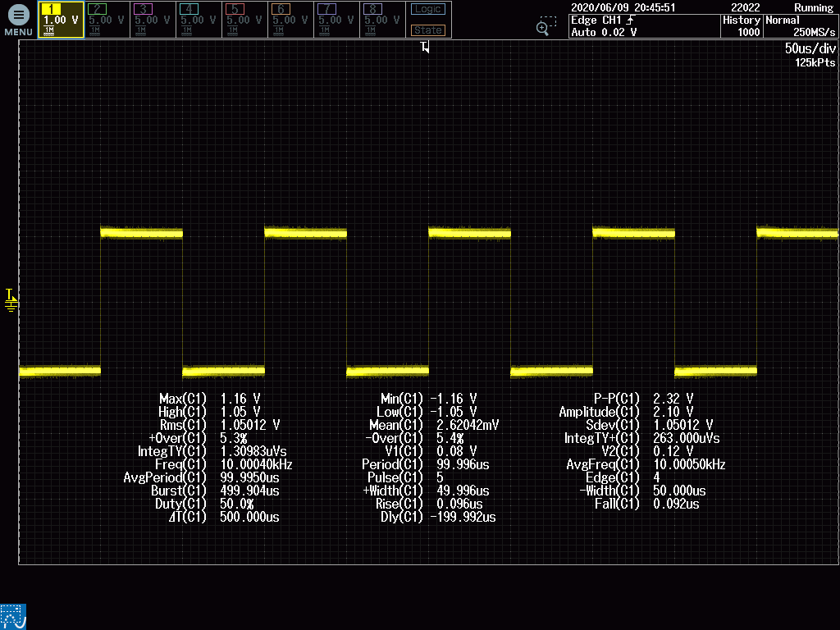
Task: Select the Mean(C1) 2.62042mV reading
Action: coord(434,425)
